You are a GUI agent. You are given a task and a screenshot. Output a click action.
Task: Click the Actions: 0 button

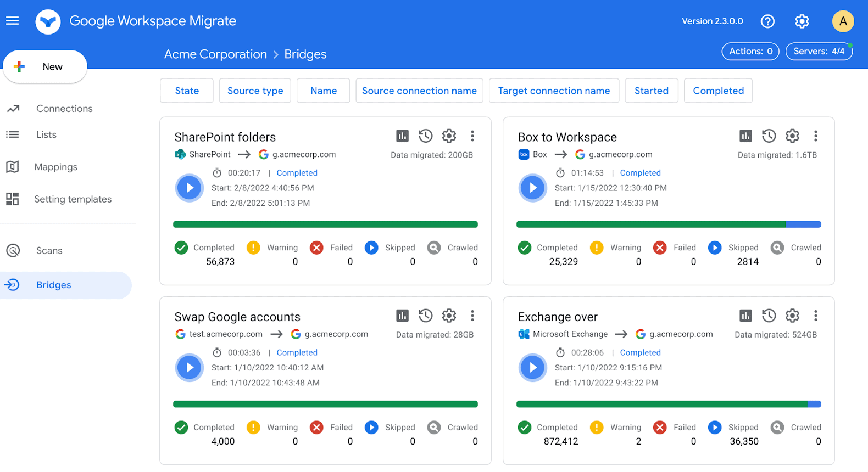(750, 51)
